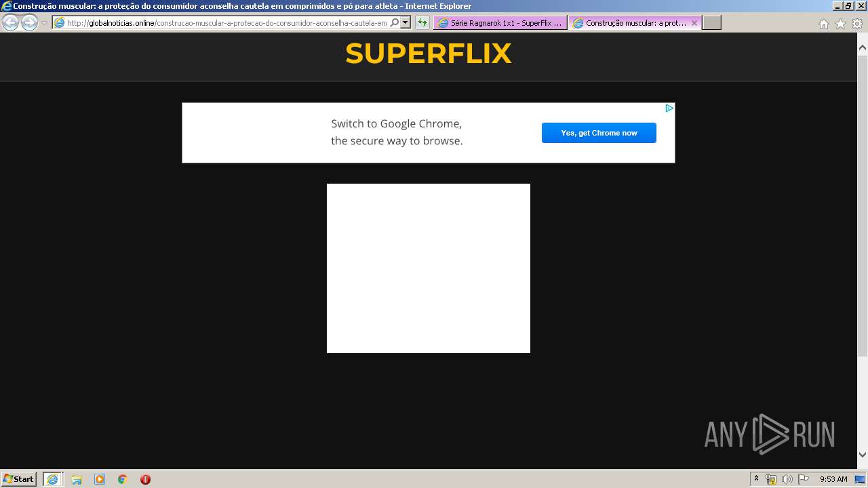Viewport: 868px width, 488px height.
Task: Launch Google Chrome from taskbar
Action: [x=123, y=479]
